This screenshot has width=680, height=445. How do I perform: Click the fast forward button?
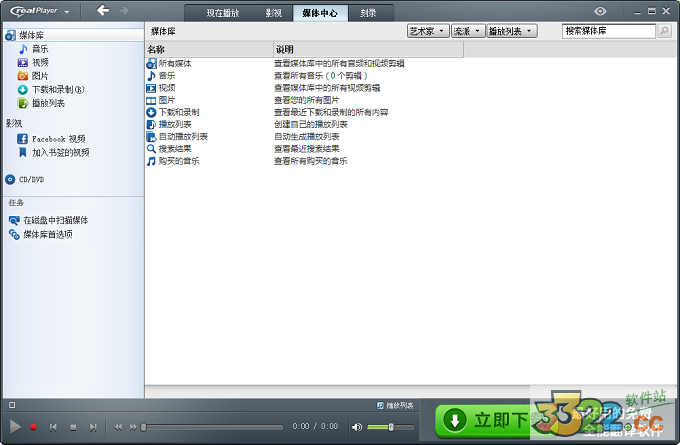click(133, 427)
